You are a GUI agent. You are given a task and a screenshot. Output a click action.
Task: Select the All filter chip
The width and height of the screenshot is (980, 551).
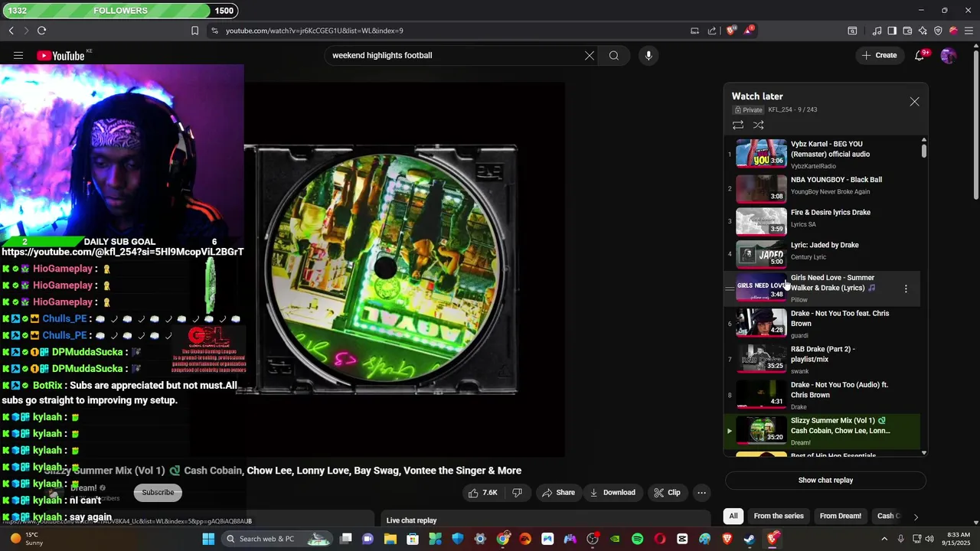pos(733,516)
